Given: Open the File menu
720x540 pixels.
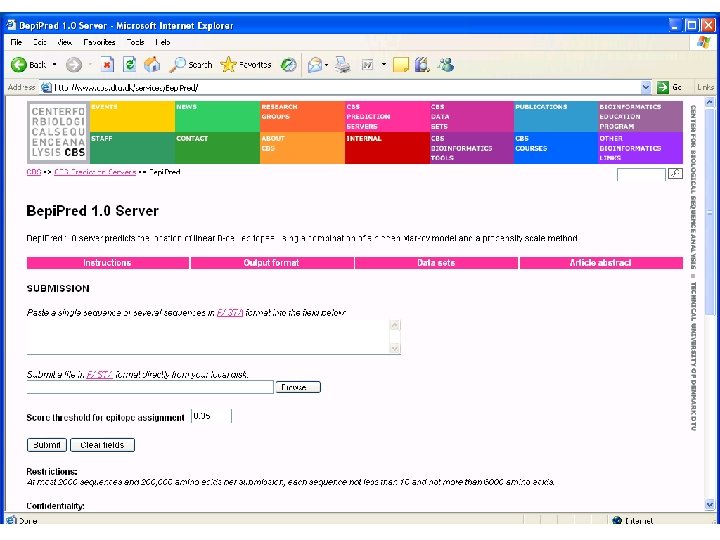Looking at the screenshot, I should [x=16, y=42].
